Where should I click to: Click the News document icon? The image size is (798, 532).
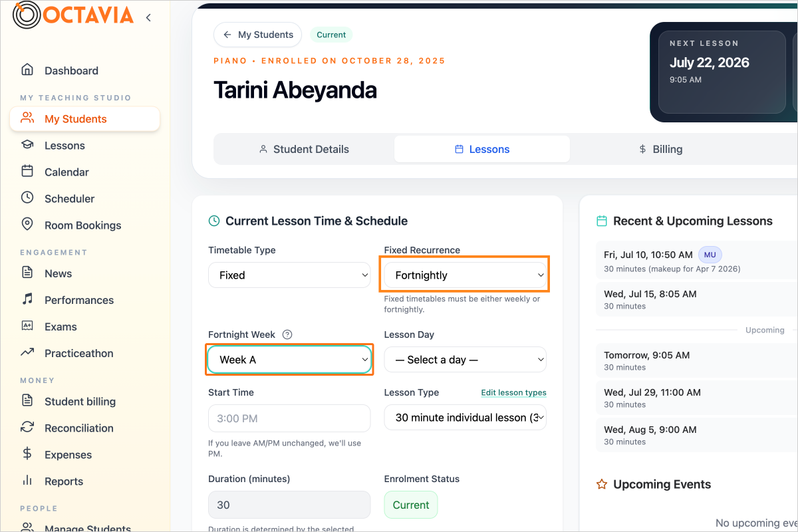27,273
